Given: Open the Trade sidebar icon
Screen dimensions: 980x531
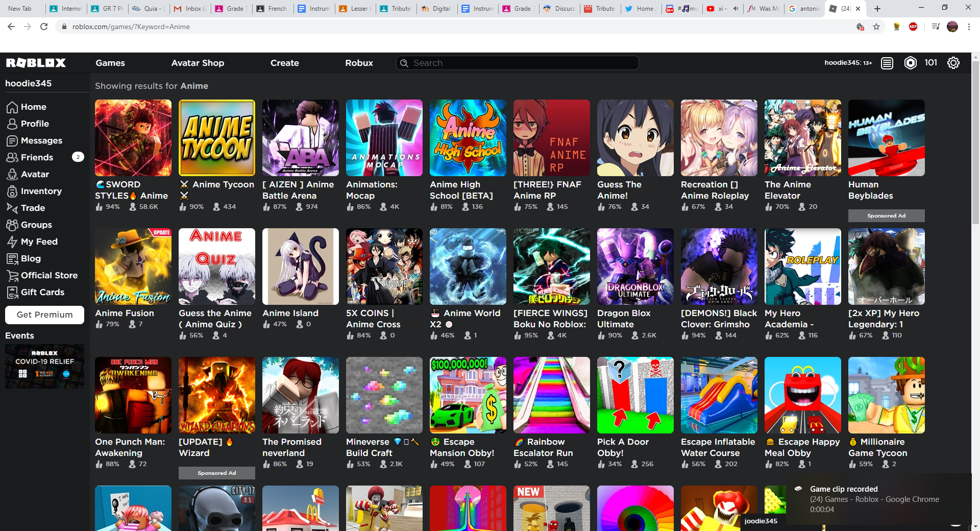Looking at the screenshot, I should [12, 208].
